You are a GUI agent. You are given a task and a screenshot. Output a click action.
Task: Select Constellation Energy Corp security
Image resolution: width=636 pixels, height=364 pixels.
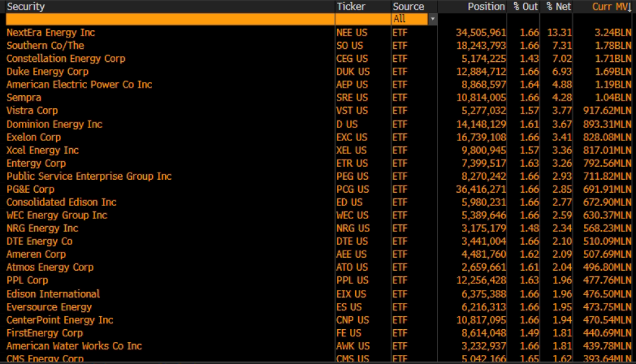click(x=66, y=59)
